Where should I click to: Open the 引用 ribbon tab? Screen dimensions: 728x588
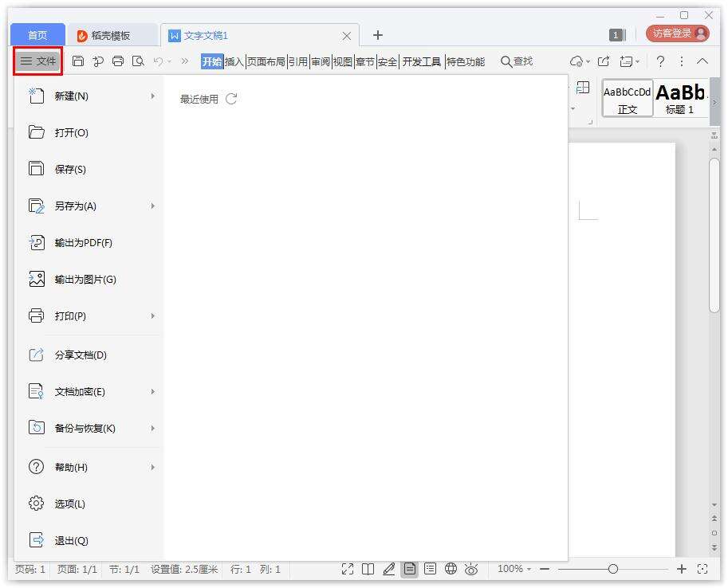click(298, 61)
